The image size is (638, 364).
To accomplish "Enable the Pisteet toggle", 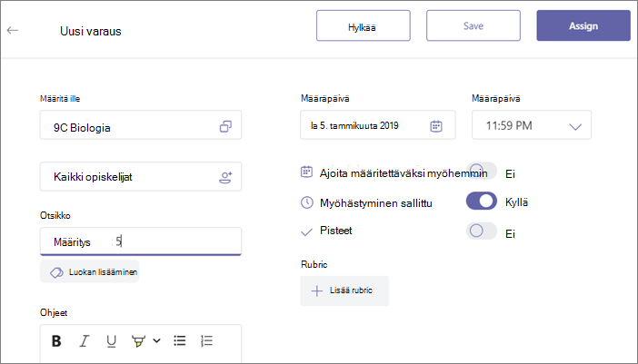I will click(482, 231).
